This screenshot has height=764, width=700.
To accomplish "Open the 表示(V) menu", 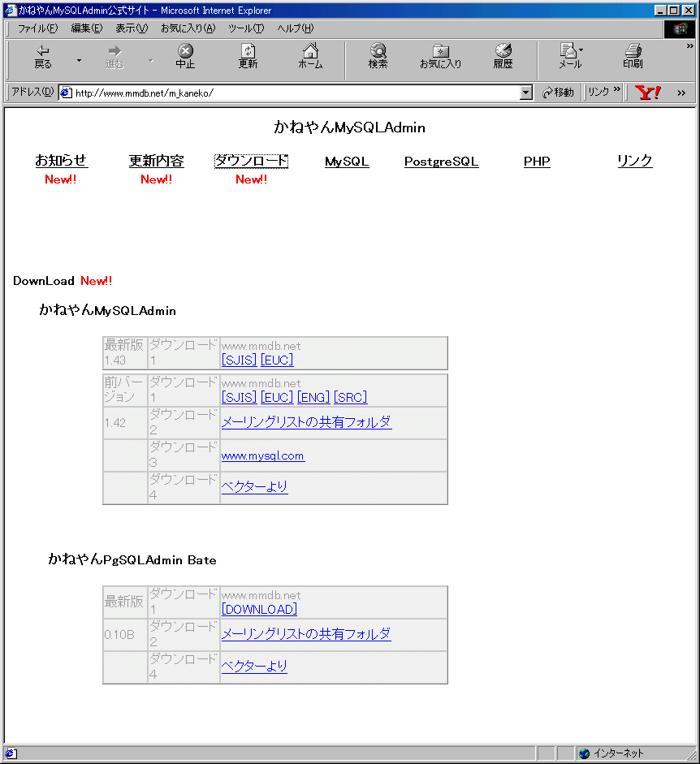I will [x=132, y=28].
